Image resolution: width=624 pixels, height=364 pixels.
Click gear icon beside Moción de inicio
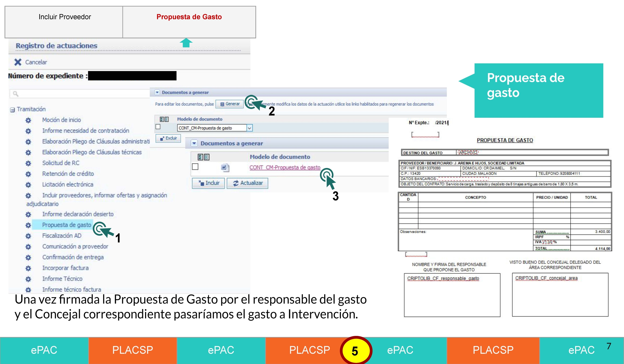[x=28, y=120]
